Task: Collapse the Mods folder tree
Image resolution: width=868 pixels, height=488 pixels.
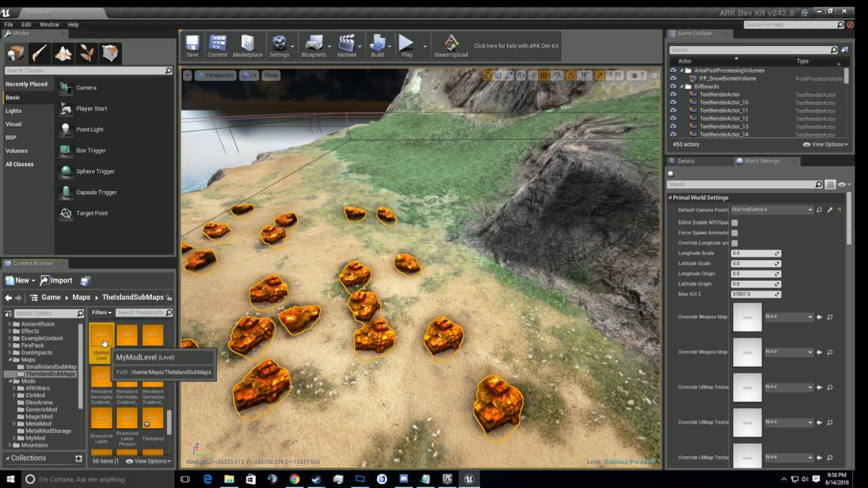Action: (x=9, y=381)
